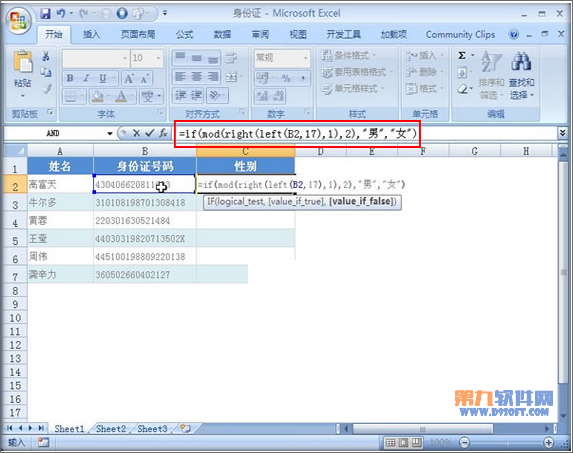Image resolution: width=573 pixels, height=453 pixels.
Task: Click 插入 cells button in ribbon
Action: [x=424, y=56]
